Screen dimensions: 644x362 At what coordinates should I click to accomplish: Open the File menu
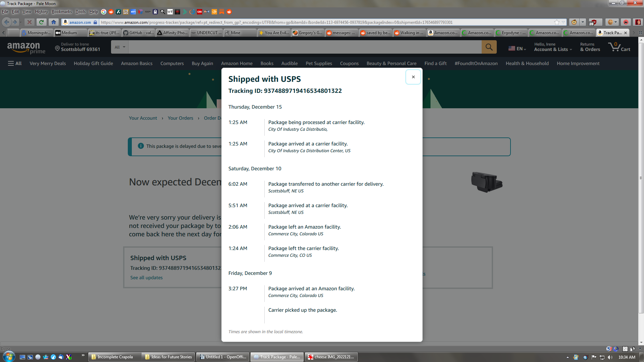pos(5,12)
